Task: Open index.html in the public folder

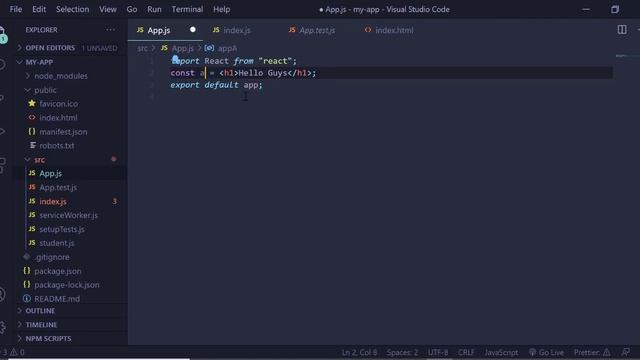Action: click(x=58, y=118)
